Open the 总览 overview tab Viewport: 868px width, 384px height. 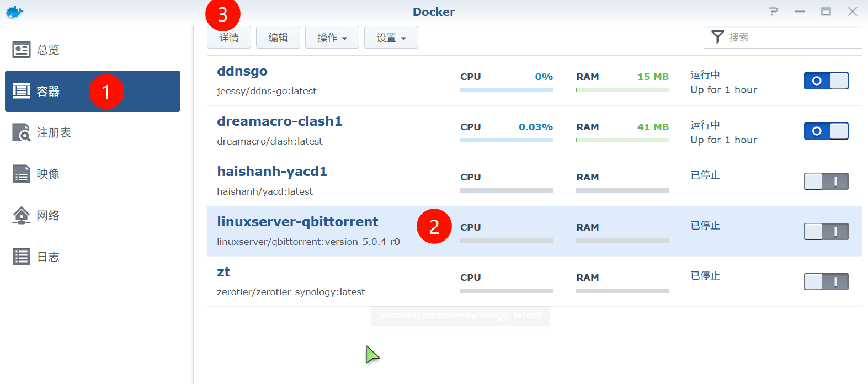click(93, 50)
